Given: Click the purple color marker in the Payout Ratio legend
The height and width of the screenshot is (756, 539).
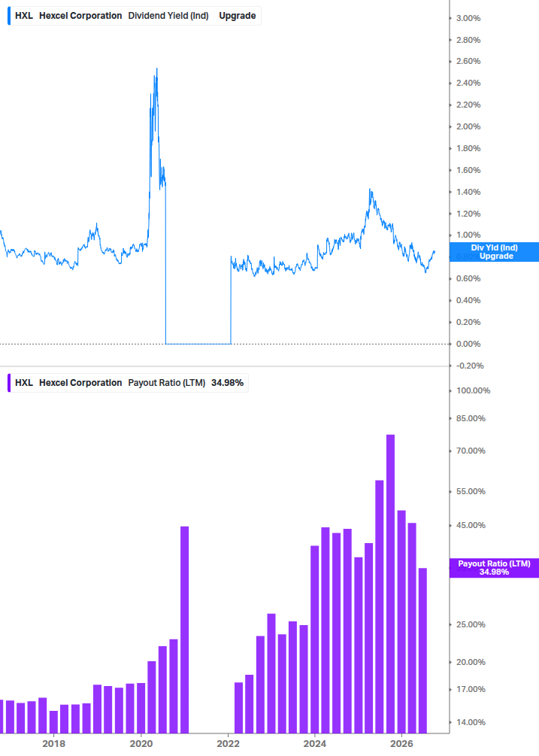Looking at the screenshot, I should [x=9, y=383].
